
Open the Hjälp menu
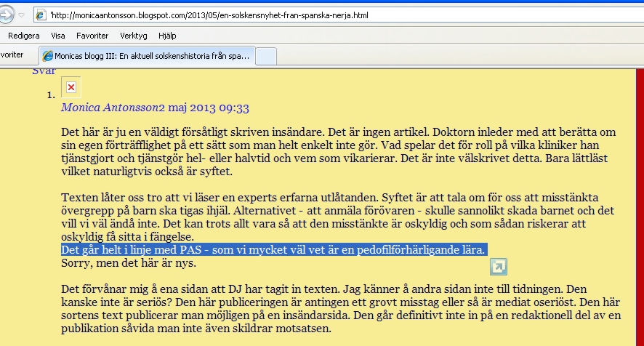tap(167, 36)
